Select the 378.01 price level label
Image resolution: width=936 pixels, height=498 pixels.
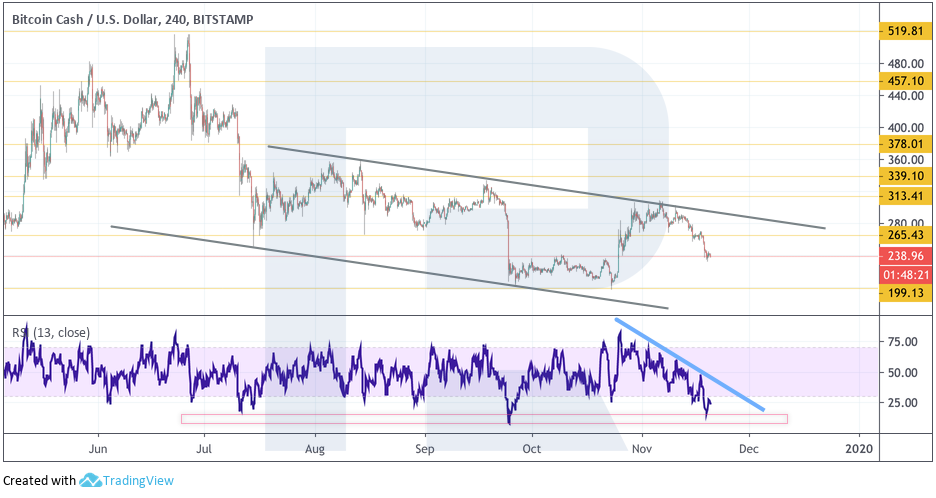[x=905, y=144]
